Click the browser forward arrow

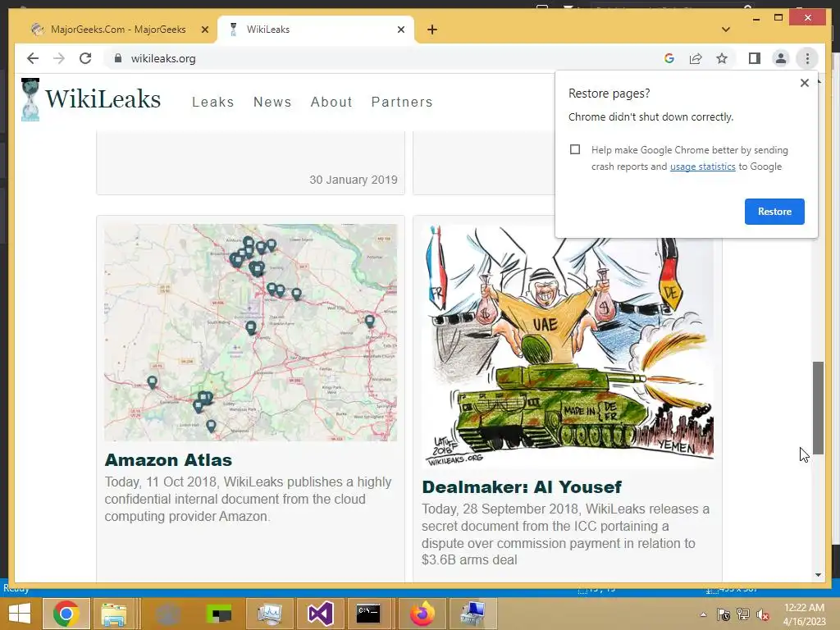click(59, 58)
